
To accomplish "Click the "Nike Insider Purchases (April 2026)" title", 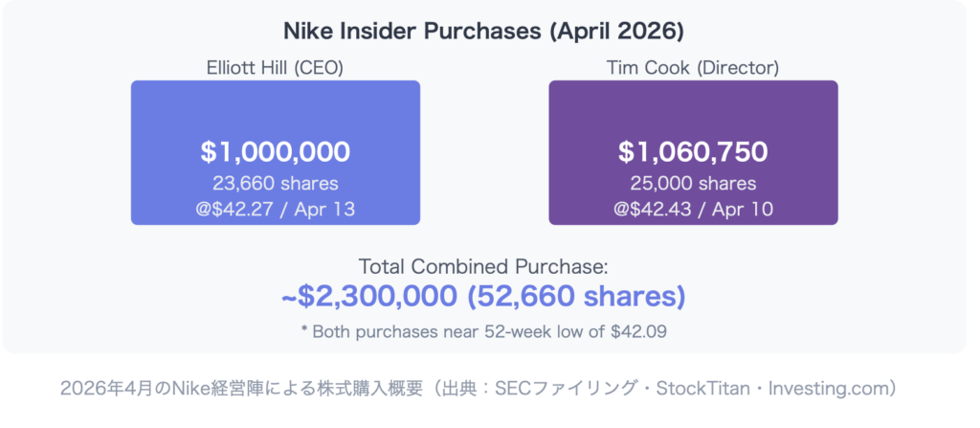I will (x=483, y=31).
